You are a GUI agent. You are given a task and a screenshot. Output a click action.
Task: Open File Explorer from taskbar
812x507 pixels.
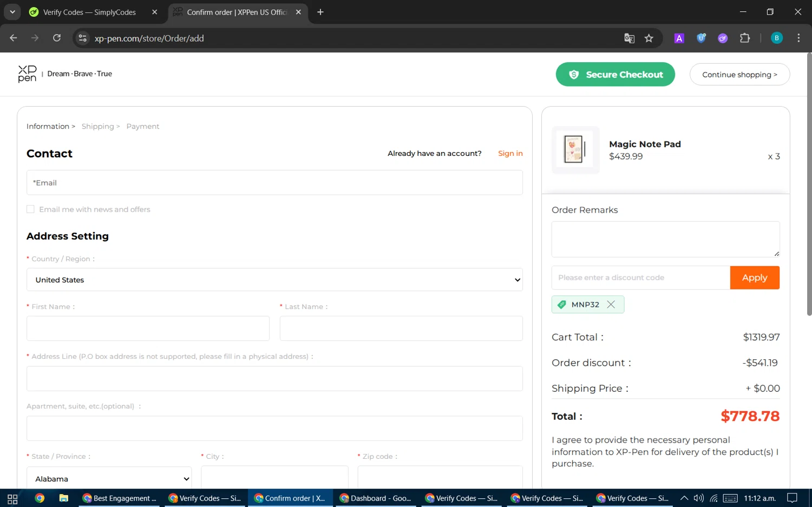point(64,498)
